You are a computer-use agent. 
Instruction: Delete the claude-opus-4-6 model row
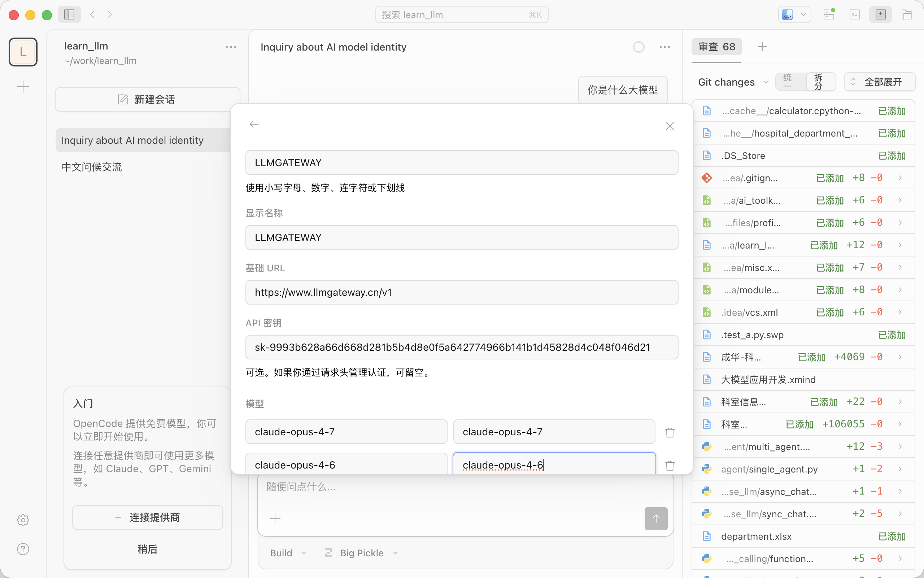point(670,466)
